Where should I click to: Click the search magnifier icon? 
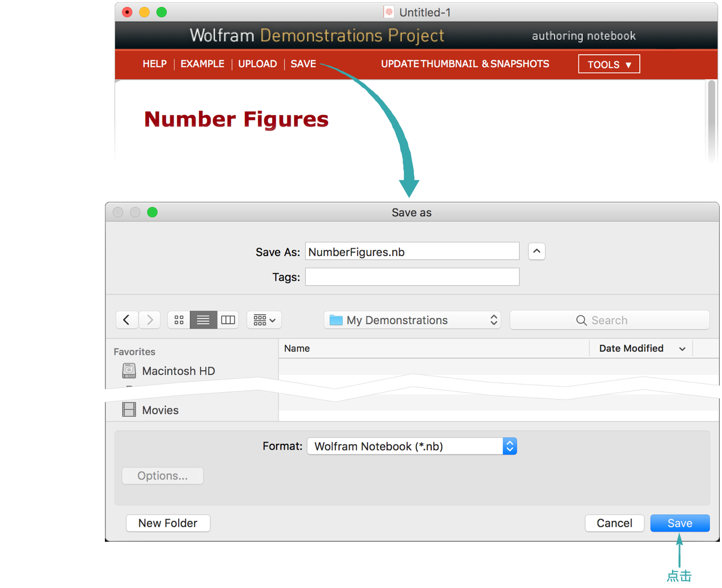(581, 320)
